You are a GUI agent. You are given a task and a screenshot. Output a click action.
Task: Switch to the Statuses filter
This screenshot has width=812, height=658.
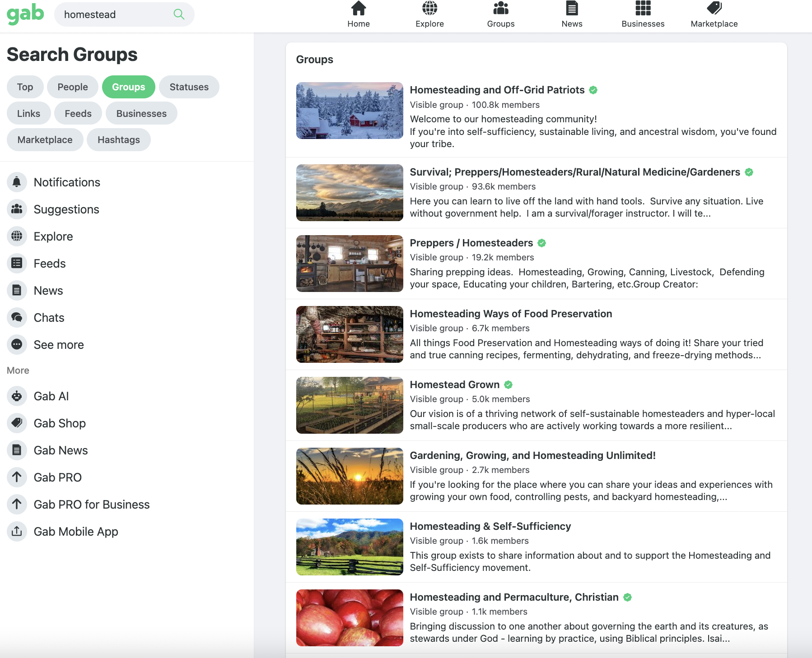click(x=189, y=87)
